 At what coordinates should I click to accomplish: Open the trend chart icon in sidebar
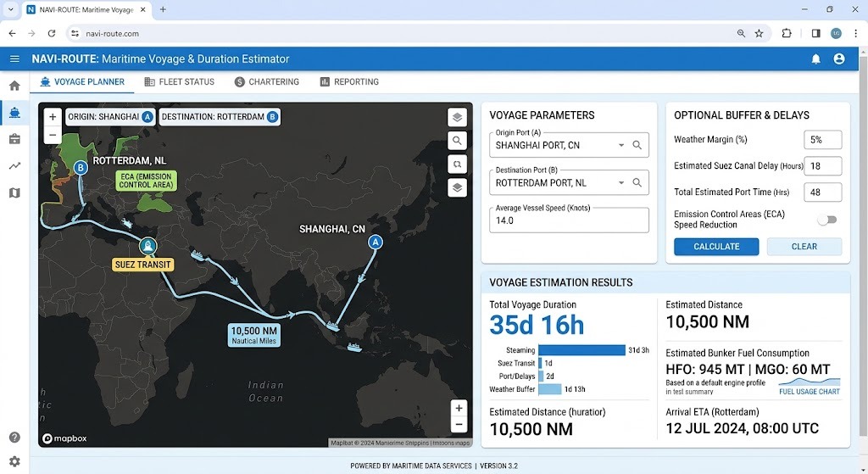coord(15,165)
